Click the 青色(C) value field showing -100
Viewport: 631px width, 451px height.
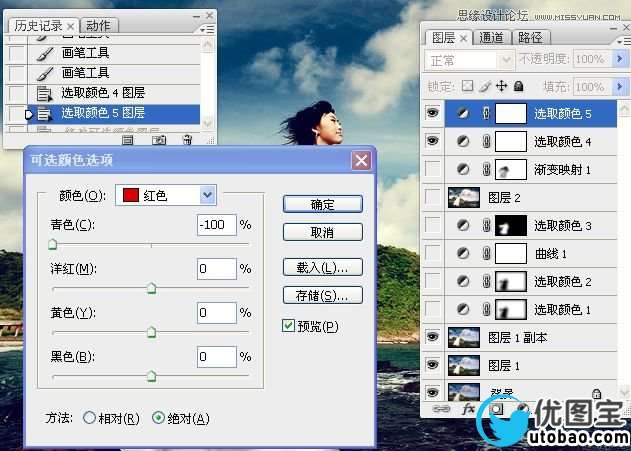217,224
